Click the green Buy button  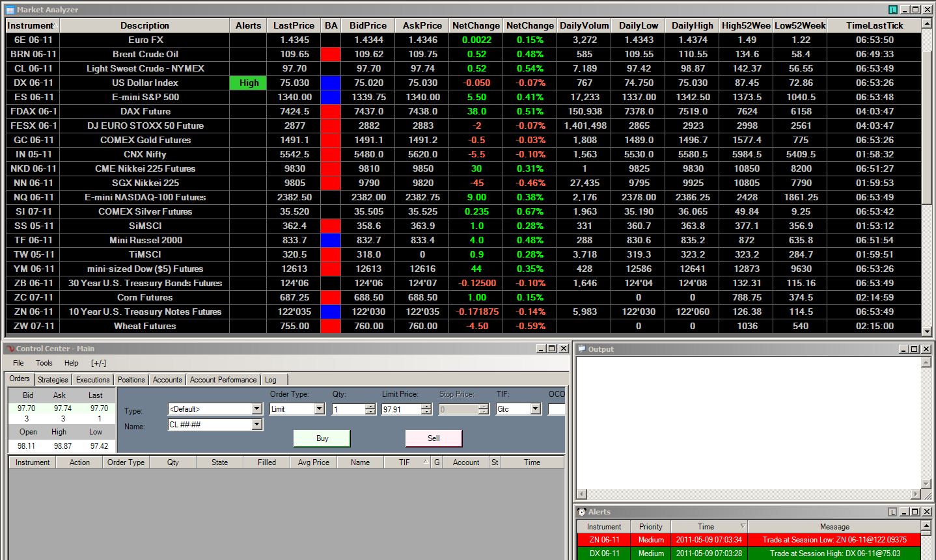click(322, 438)
